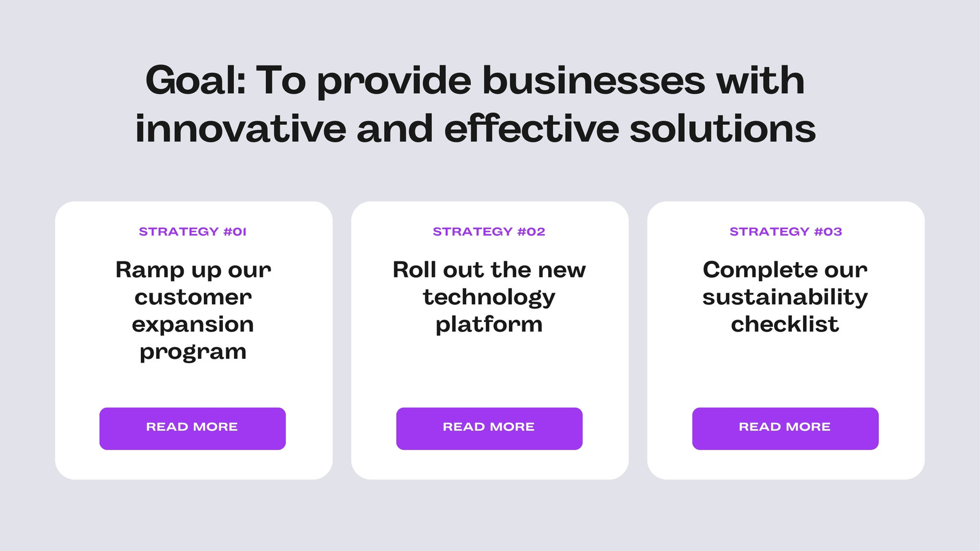Click the word 'checklist' in third card
Image resolution: width=980 pixels, height=551 pixels.
tap(785, 324)
